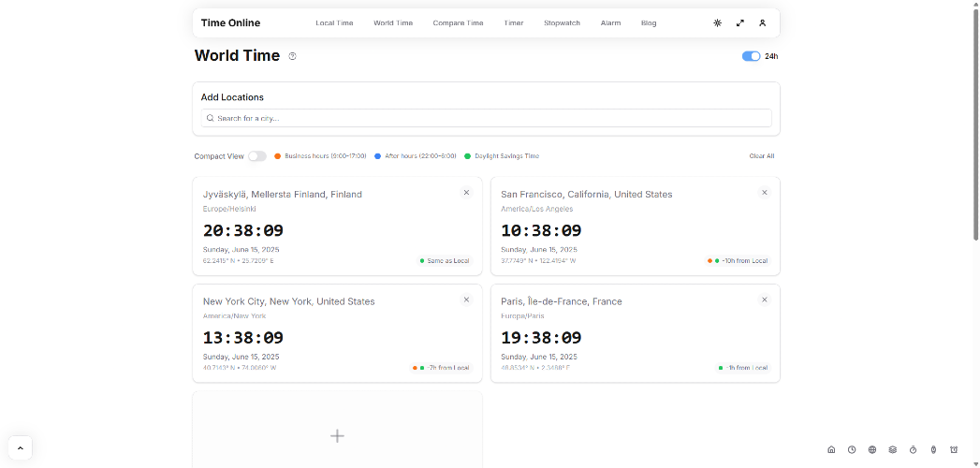Open the Blog link in navigation
Viewport: 980px width, 468px height.
649,22
